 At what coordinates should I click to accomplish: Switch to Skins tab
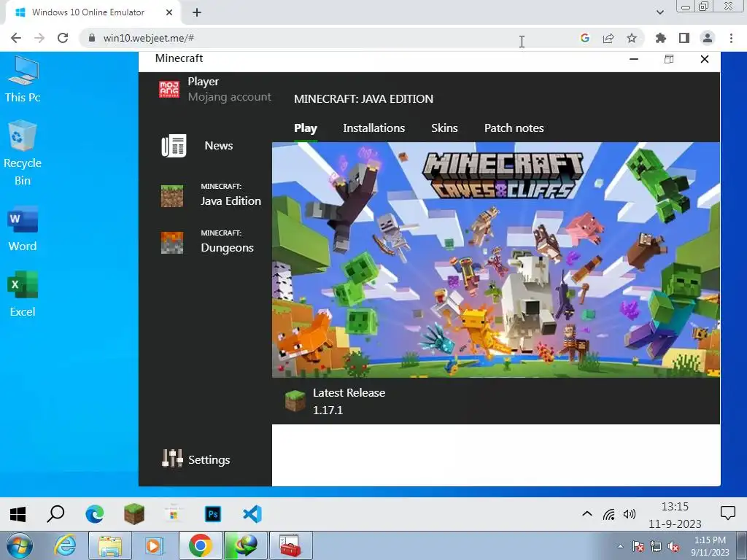coord(444,128)
